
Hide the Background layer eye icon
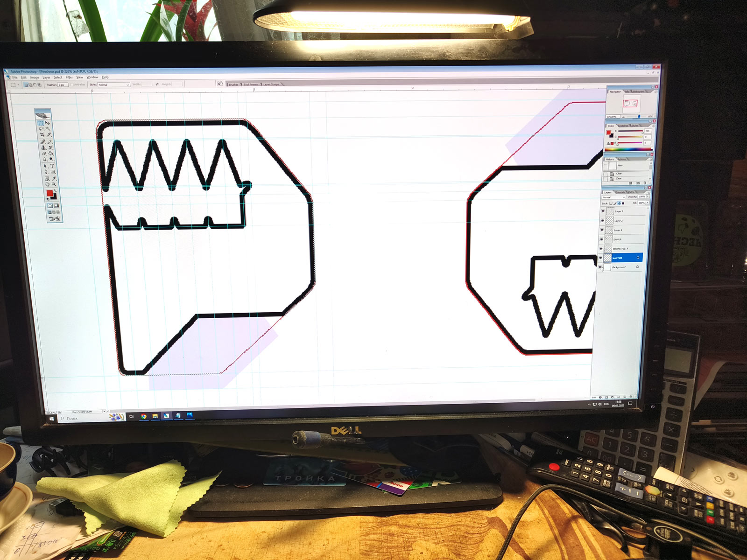click(x=600, y=267)
